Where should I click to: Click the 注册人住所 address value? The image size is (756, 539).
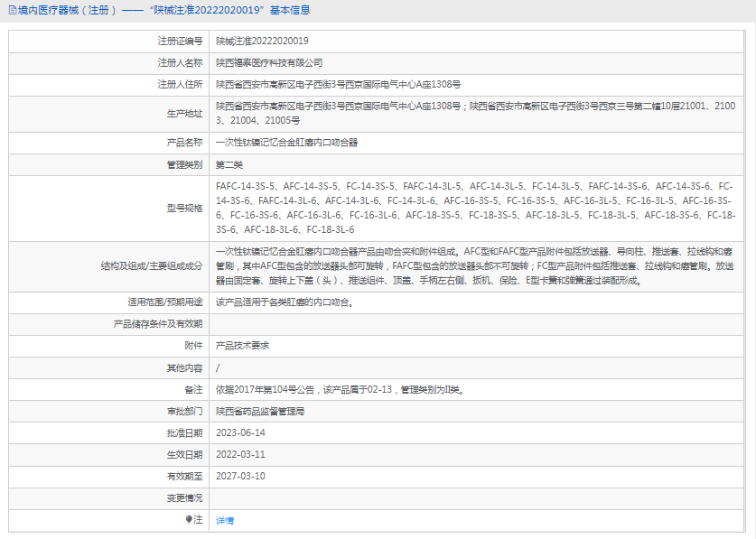click(x=338, y=84)
